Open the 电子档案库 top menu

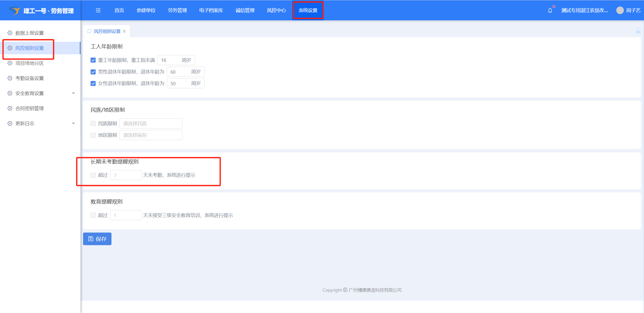(211, 10)
